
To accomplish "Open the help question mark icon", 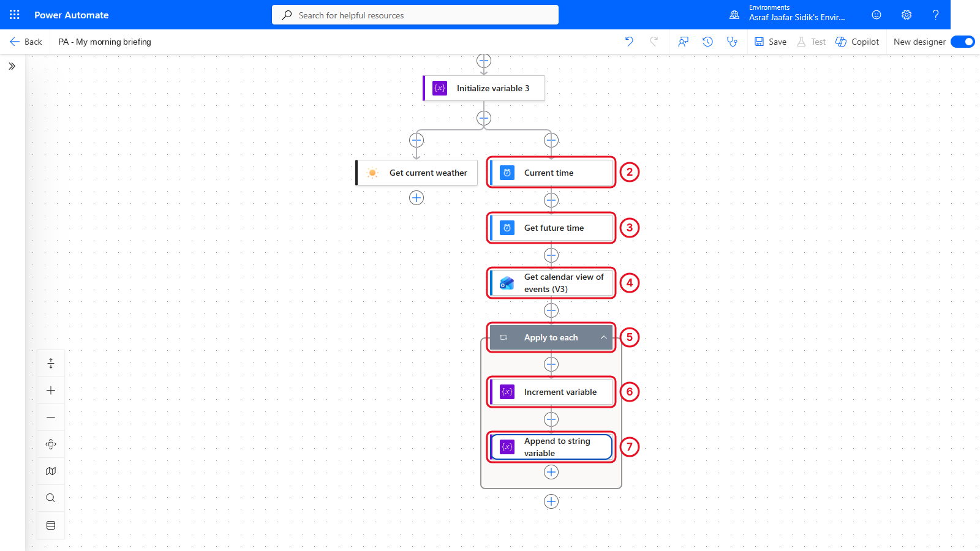I will point(935,15).
